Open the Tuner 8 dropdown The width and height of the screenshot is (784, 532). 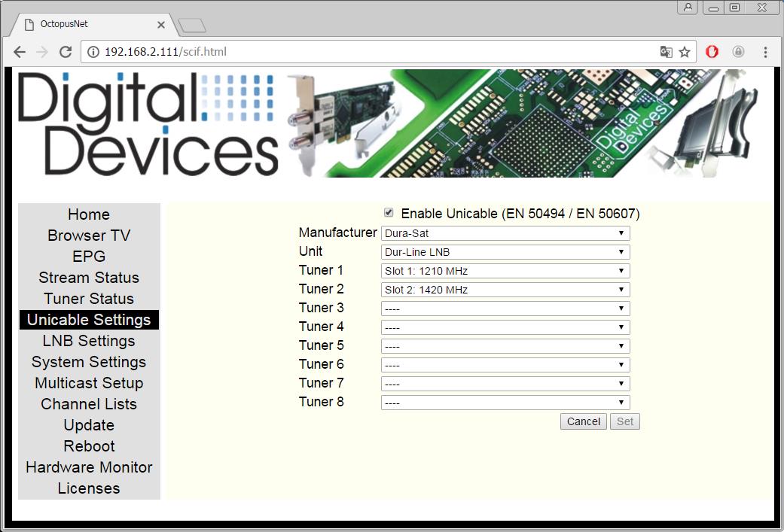(x=505, y=403)
